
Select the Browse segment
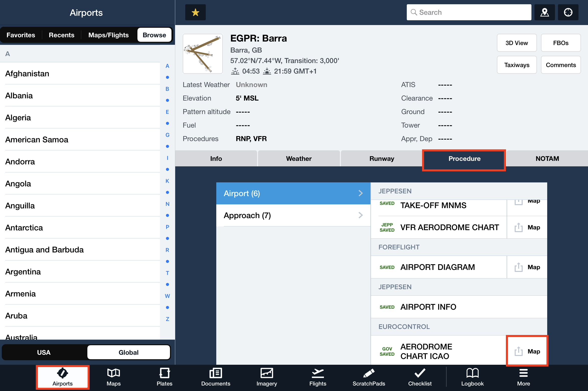click(154, 35)
